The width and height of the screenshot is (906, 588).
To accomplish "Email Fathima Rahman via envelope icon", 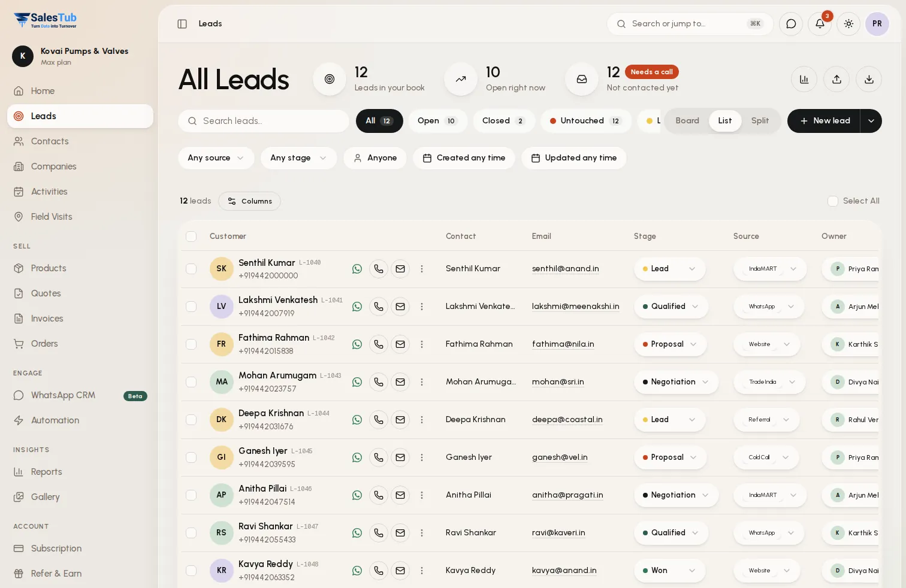I will pos(400,344).
